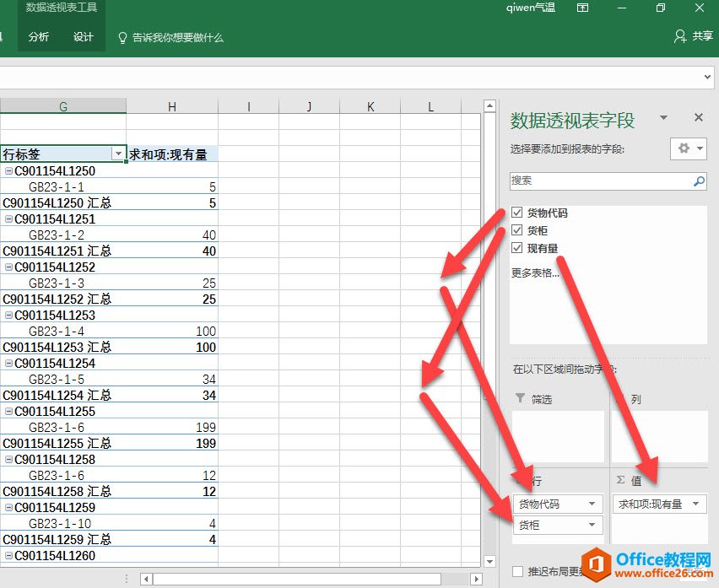Toggle the 货柜 field checkbox
Screen dimensions: 719x588
[x=517, y=230]
